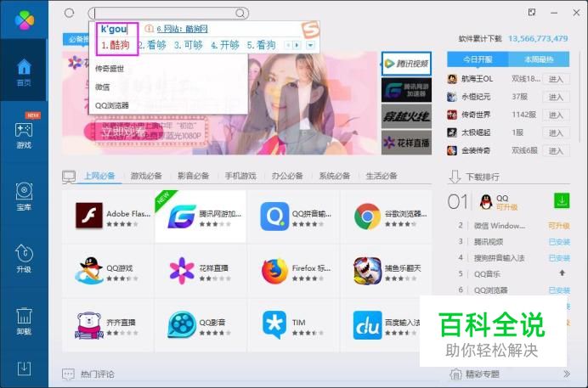Open the 首页 home sidebar icon
This screenshot has height=388, width=588.
tap(24, 72)
